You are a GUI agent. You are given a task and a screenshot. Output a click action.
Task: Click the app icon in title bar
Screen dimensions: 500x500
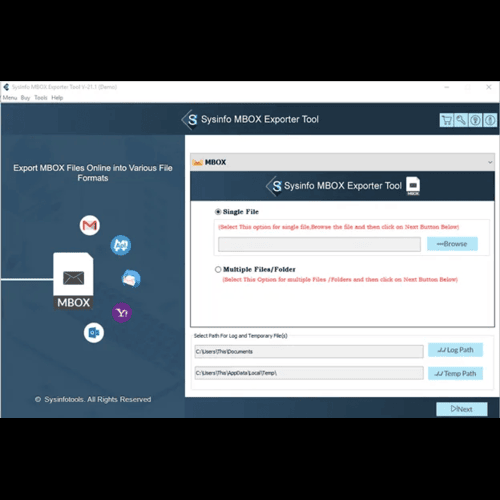[6, 87]
